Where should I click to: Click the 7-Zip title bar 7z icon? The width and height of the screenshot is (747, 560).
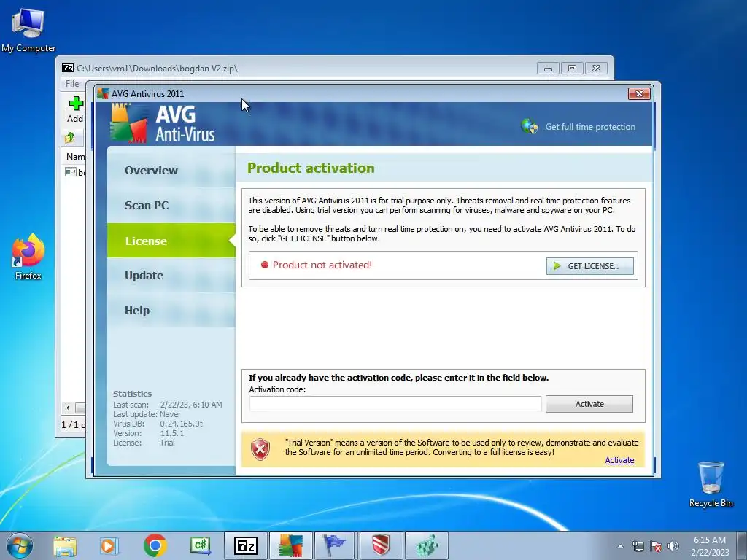point(68,68)
